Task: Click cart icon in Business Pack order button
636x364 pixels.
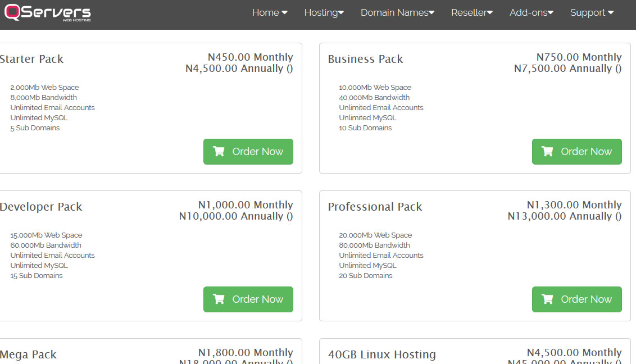Action: (547, 151)
